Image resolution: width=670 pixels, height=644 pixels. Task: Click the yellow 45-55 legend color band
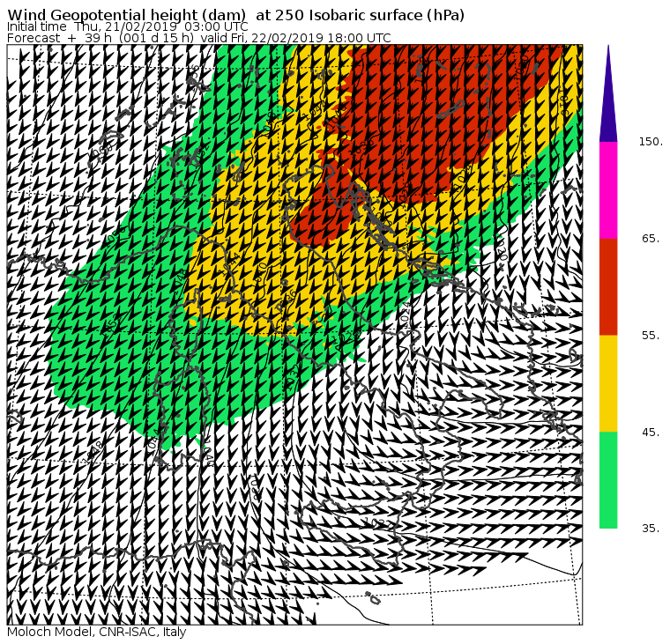click(608, 383)
